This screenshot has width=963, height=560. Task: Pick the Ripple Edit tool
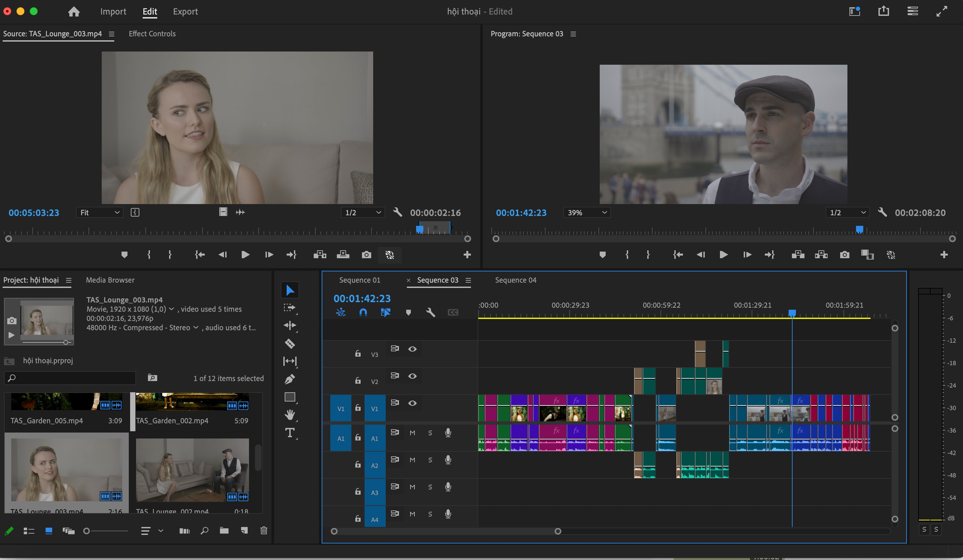point(290,326)
